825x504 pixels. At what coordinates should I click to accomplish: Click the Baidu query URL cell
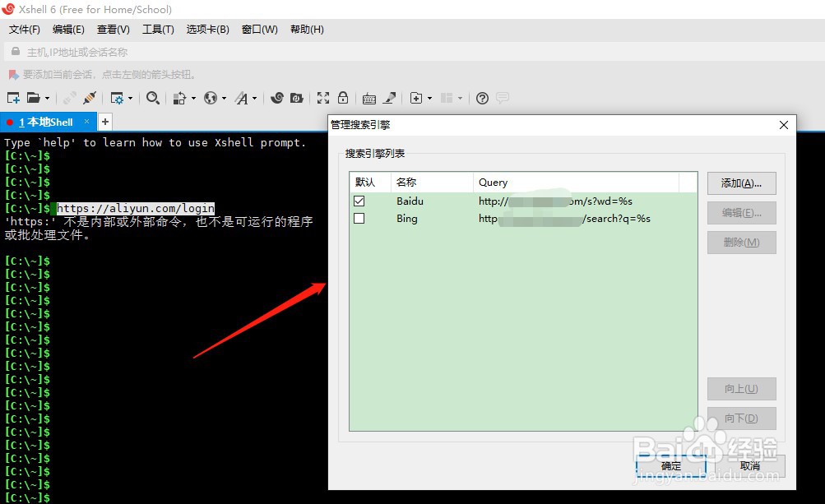click(x=555, y=201)
